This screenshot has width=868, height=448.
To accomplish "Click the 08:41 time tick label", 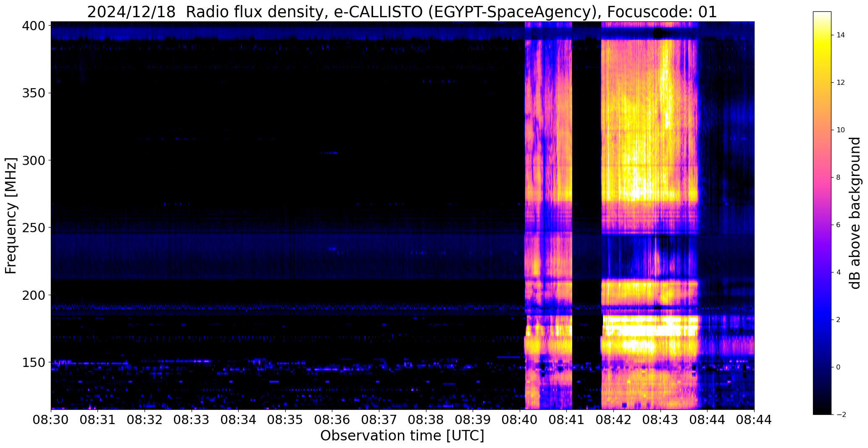I will pos(567,420).
